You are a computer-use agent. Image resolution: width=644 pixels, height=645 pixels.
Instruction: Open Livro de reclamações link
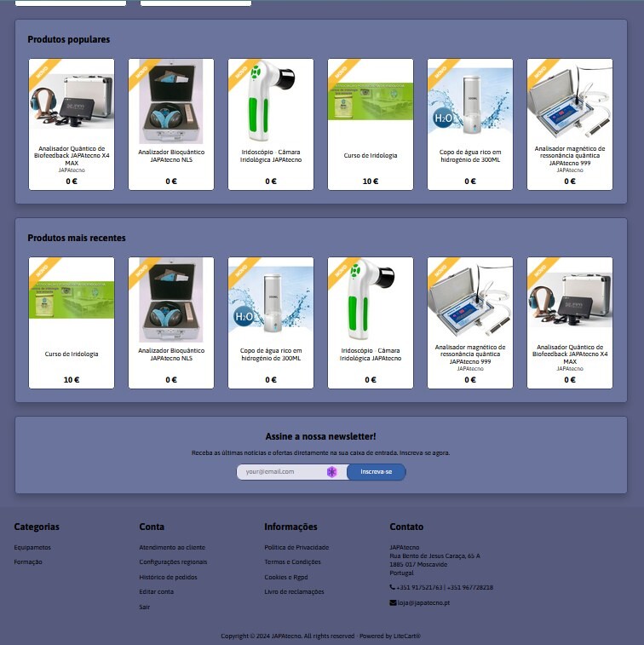tap(294, 591)
